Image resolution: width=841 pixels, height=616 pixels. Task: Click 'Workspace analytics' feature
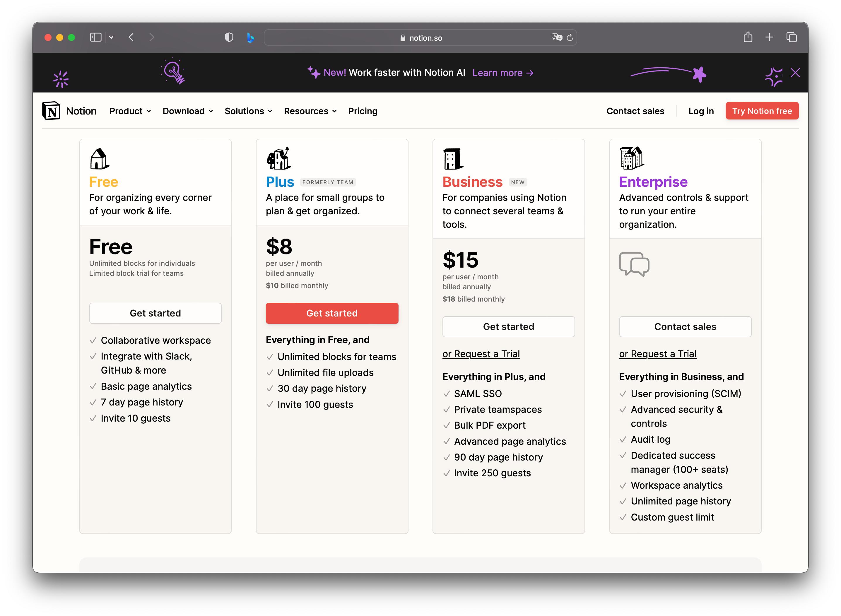click(676, 485)
